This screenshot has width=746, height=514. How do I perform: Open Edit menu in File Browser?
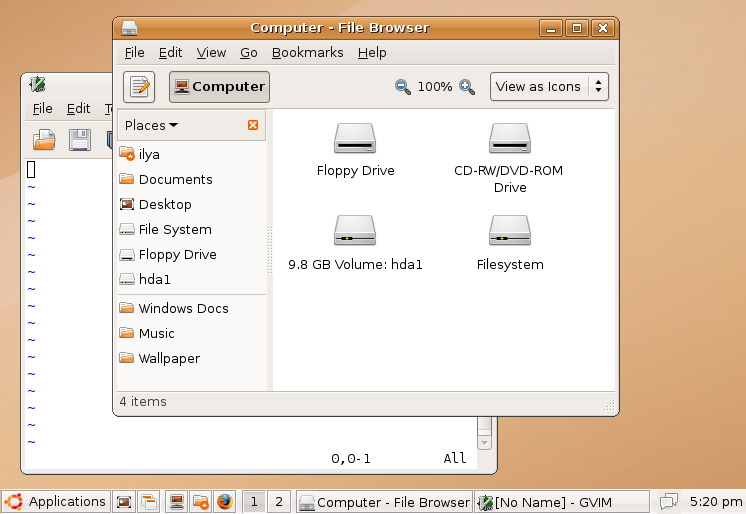tap(170, 53)
